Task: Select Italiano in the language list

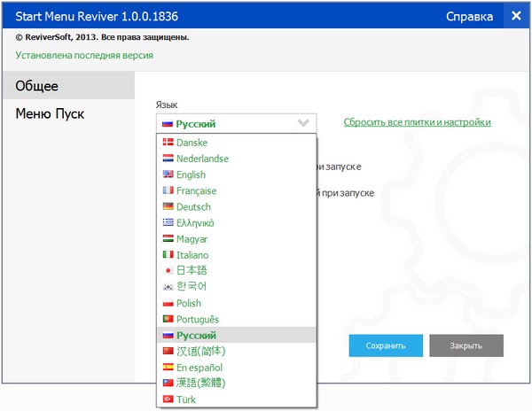Action: (192, 255)
